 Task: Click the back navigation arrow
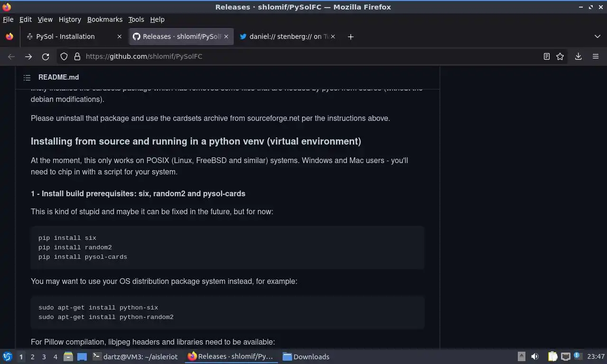coord(11,56)
